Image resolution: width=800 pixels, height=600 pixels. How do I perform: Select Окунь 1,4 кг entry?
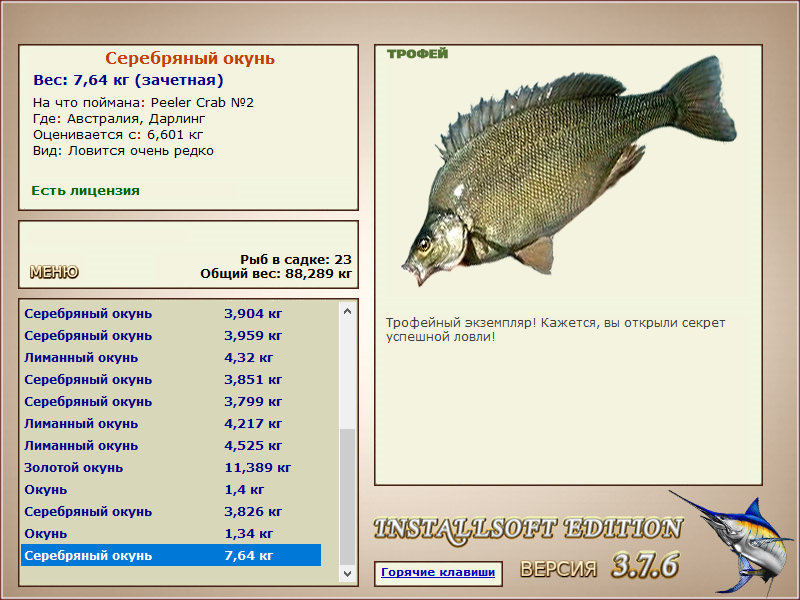coord(171,490)
